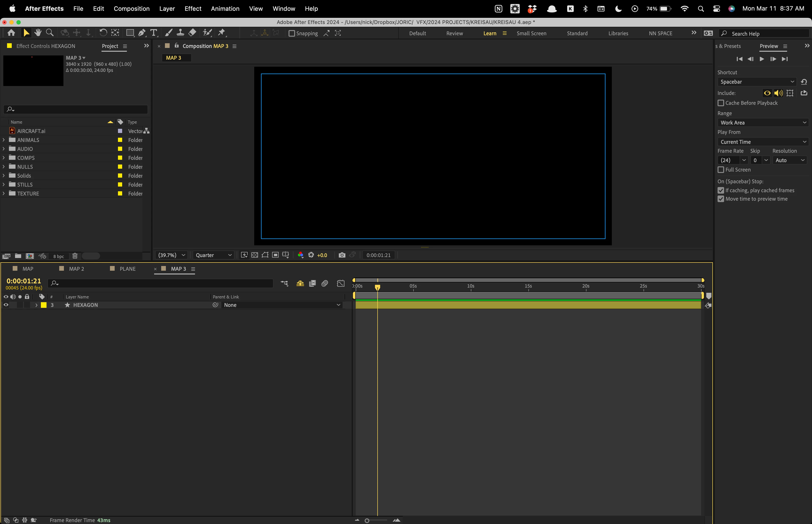Click trash icon in Project panel
The width and height of the screenshot is (812, 524).
(x=75, y=256)
